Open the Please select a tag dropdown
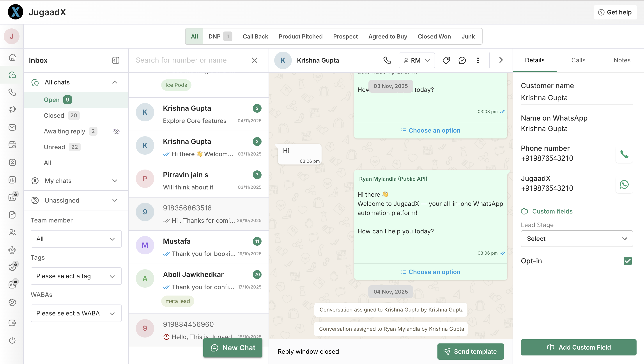This screenshot has height=364, width=644. [x=76, y=276]
